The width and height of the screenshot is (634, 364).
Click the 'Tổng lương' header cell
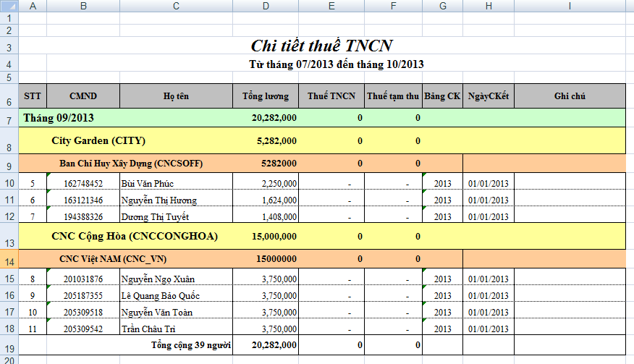[266, 96]
